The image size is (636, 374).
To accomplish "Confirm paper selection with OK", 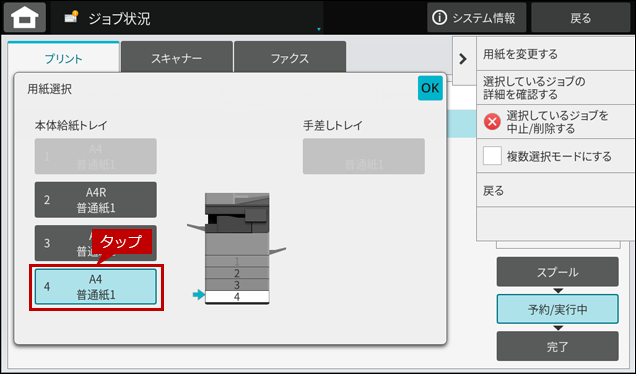I will [430, 88].
